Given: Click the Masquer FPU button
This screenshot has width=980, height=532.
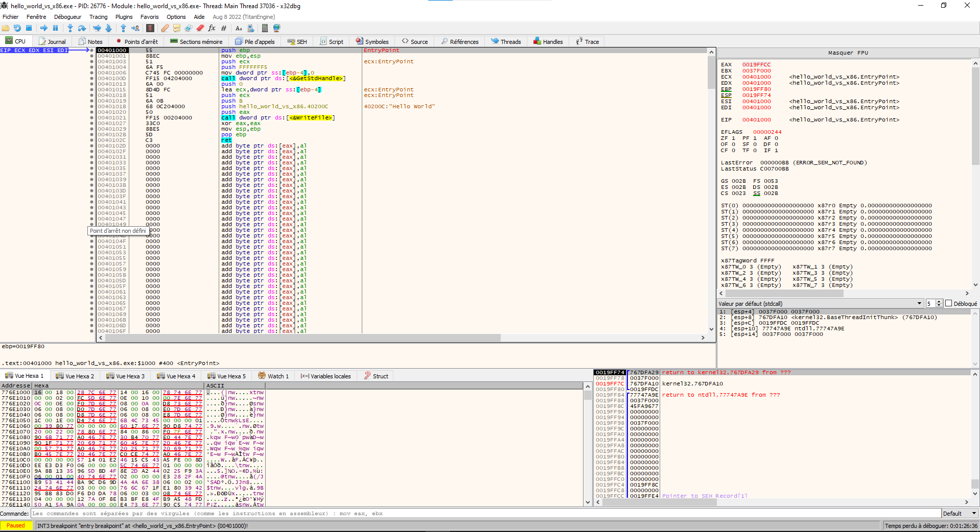Looking at the screenshot, I should 848,53.
